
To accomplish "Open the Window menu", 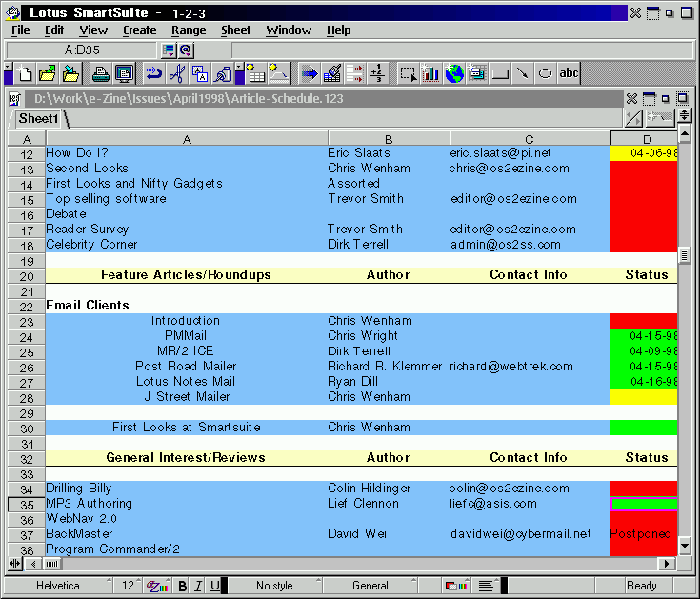I will click(x=289, y=30).
